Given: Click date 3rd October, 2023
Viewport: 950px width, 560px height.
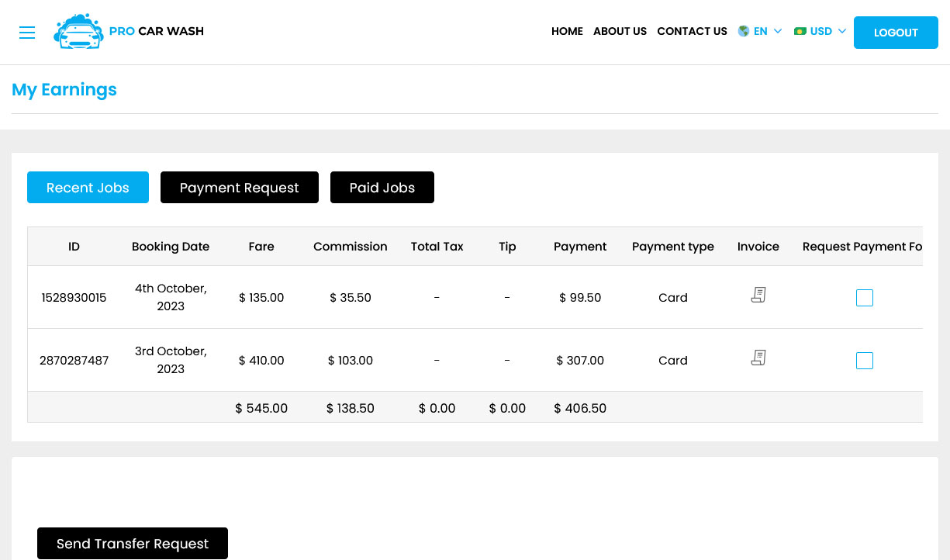Looking at the screenshot, I should click(x=171, y=360).
